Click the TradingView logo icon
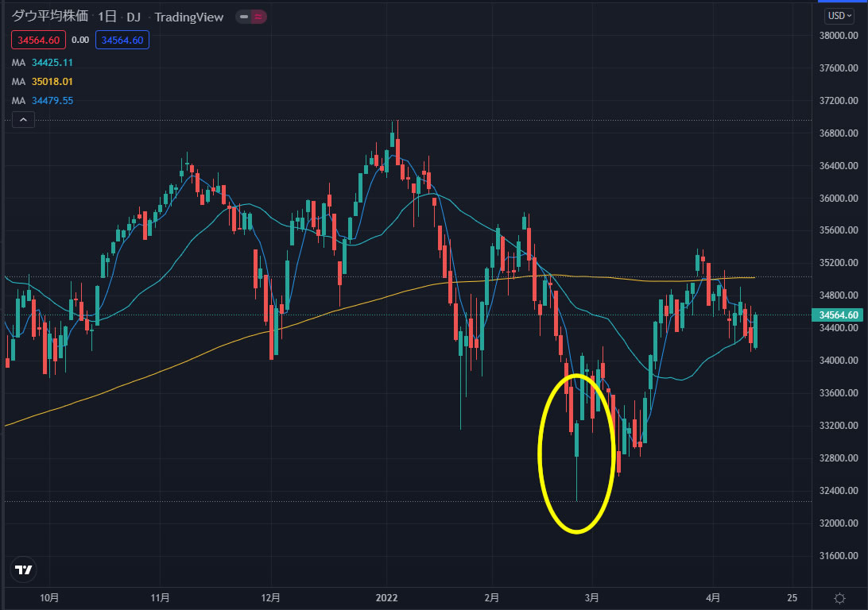Screen dimensions: 868x610 tap(24, 569)
